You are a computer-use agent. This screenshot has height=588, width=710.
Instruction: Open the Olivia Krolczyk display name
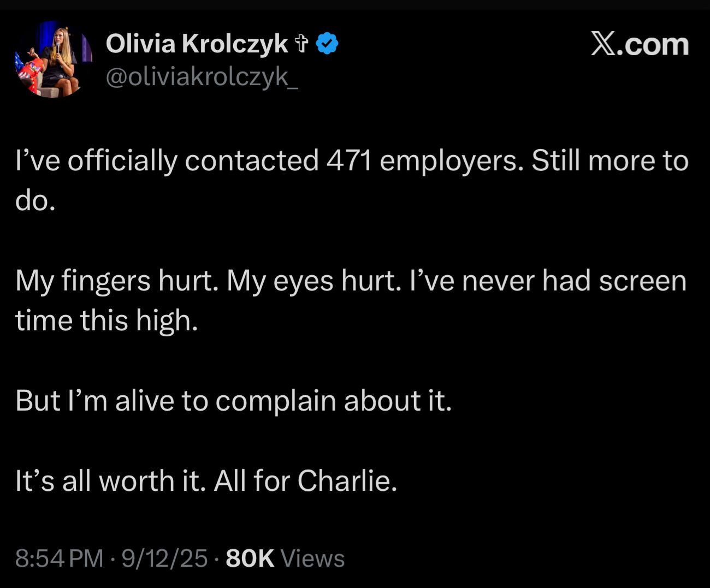(x=197, y=44)
